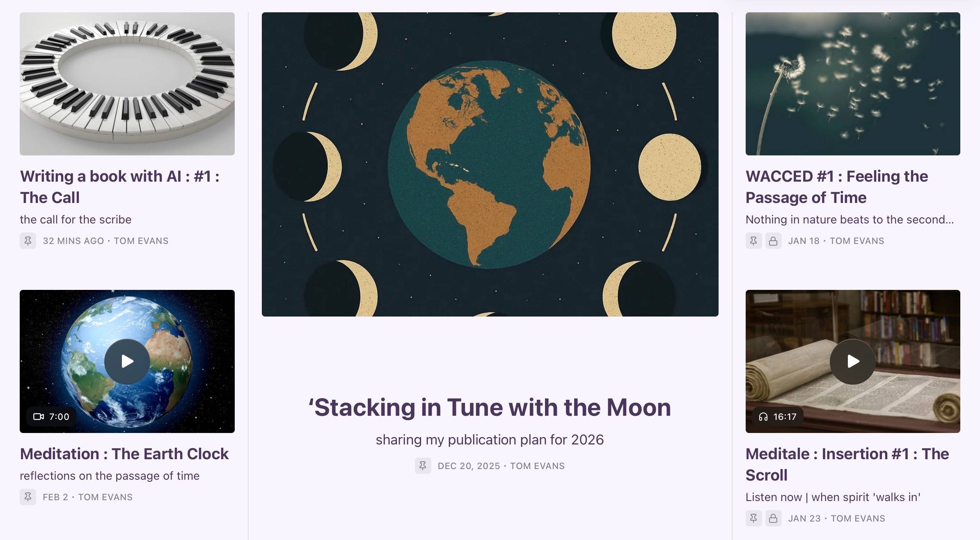Click pin icon under Writing a book with AI
This screenshot has width=980, height=540.
point(28,241)
